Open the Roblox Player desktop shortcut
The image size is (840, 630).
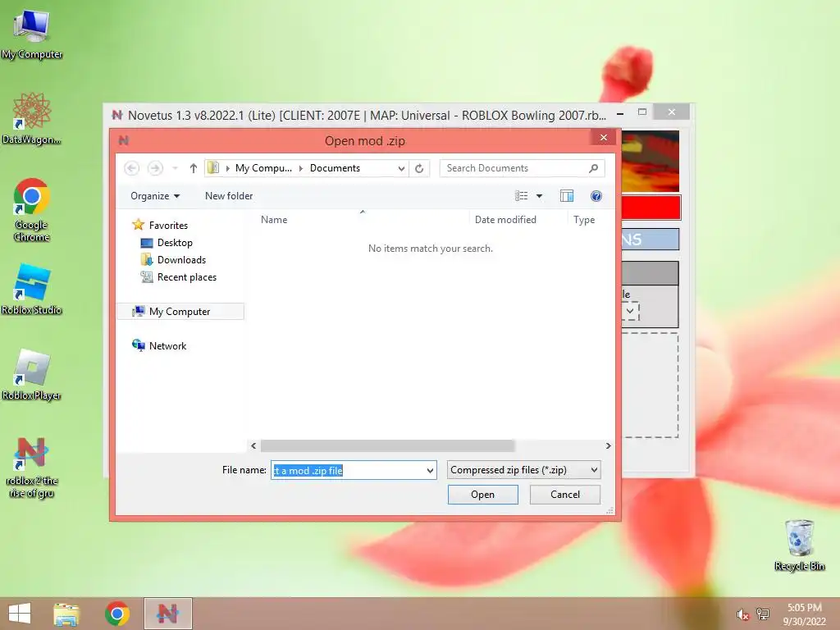click(32, 374)
